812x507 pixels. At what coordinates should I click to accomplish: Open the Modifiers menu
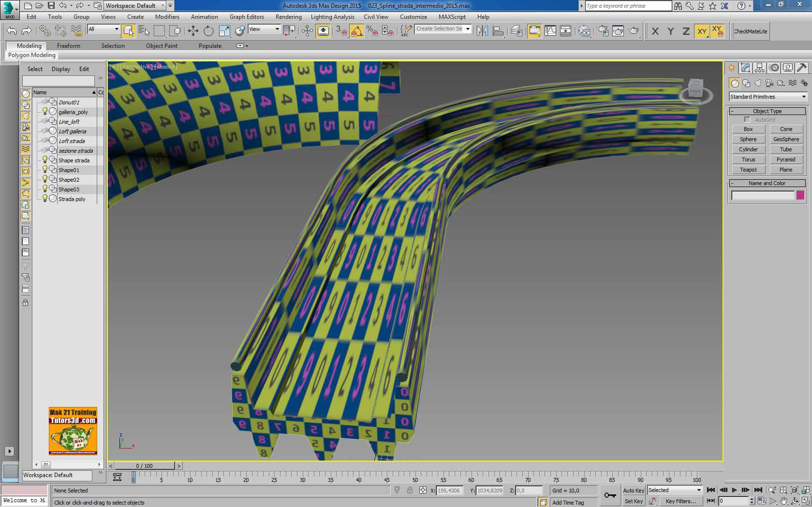tap(167, 17)
